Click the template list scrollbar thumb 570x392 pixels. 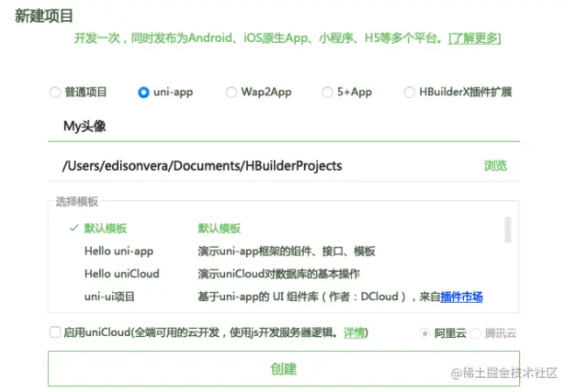(508, 229)
